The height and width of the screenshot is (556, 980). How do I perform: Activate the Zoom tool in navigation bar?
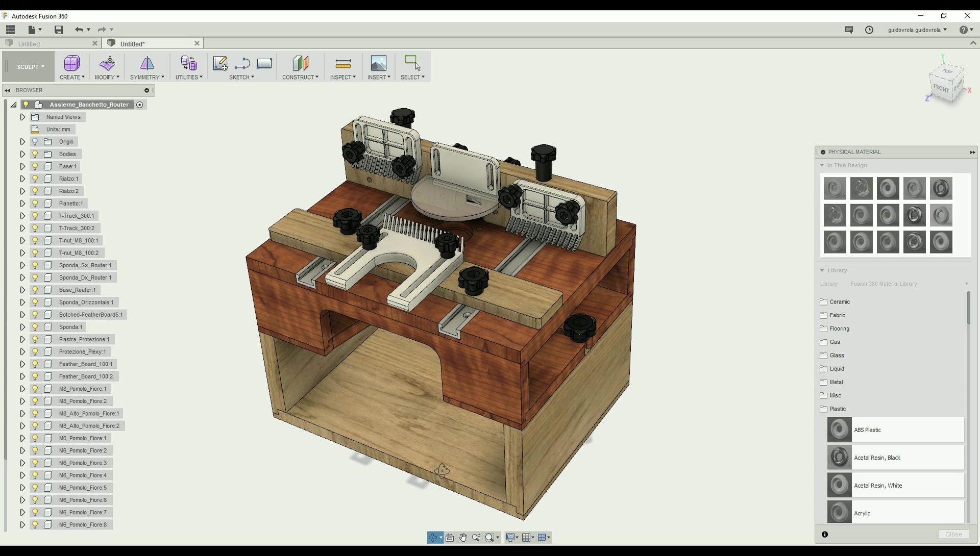[476, 537]
